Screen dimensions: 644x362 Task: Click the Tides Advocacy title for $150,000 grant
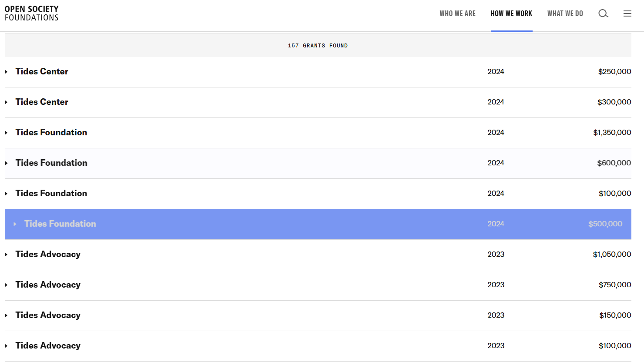[48, 315]
